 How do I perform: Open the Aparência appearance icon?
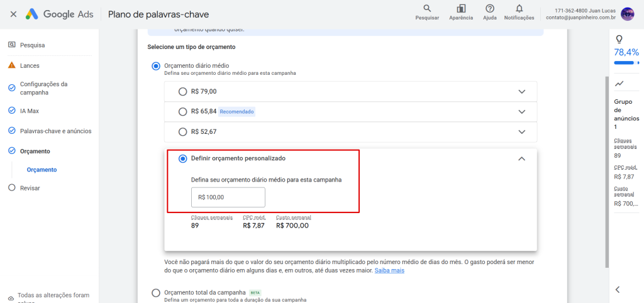461,9
